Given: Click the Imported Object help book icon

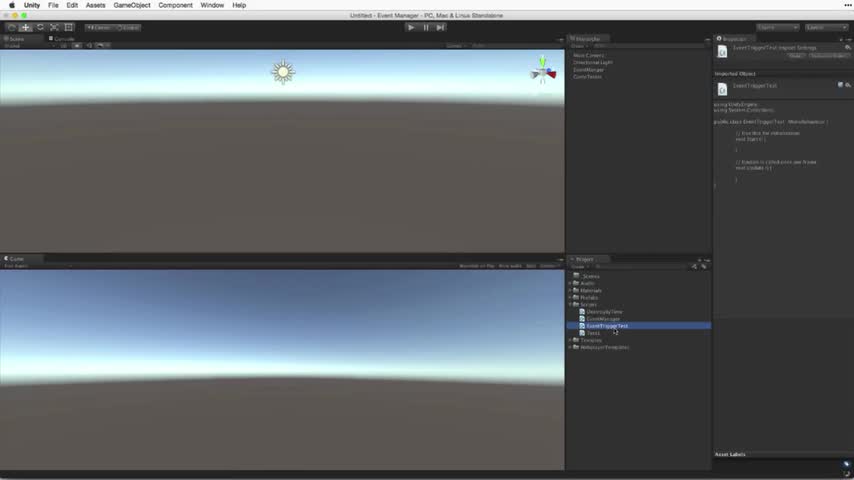Looking at the screenshot, I should pyautogui.click(x=840, y=85).
